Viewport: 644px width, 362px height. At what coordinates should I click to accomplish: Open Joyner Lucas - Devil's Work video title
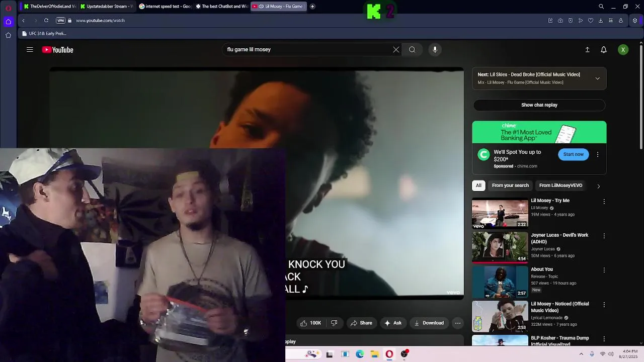pos(559,238)
